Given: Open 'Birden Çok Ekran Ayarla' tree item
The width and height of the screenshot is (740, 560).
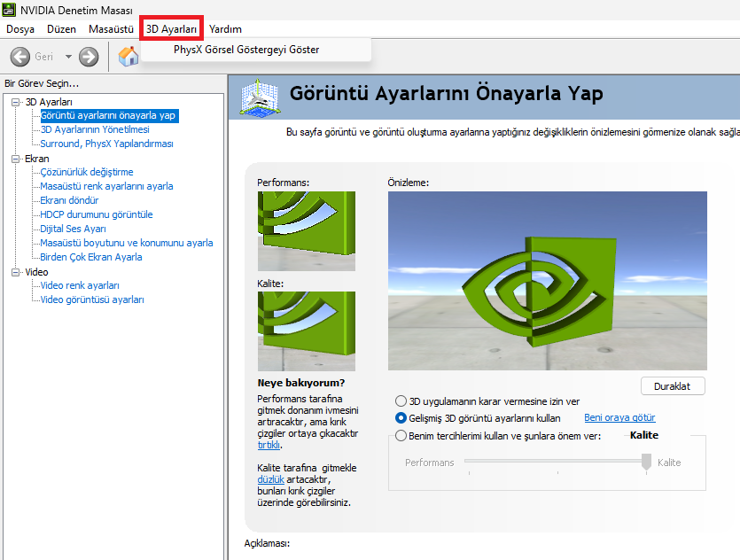Looking at the screenshot, I should point(91,257).
